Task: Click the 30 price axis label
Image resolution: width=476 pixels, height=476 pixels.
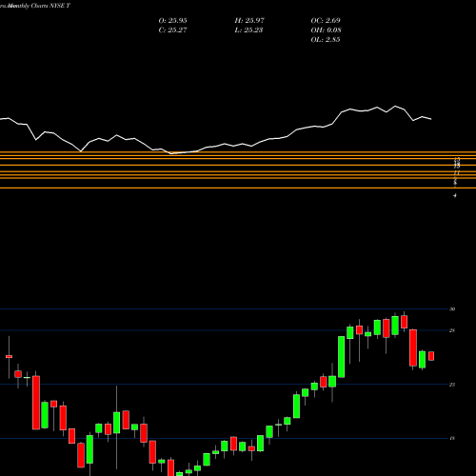Action: pyautogui.click(x=452, y=309)
